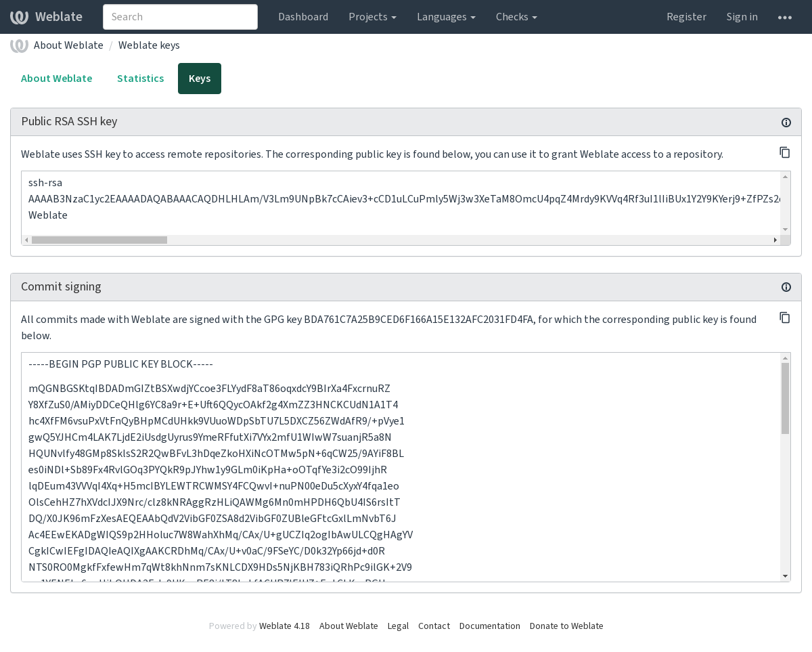Viewport: 812px width, 652px height.
Task: Copy the SSH public key to clipboard
Action: [x=785, y=153]
